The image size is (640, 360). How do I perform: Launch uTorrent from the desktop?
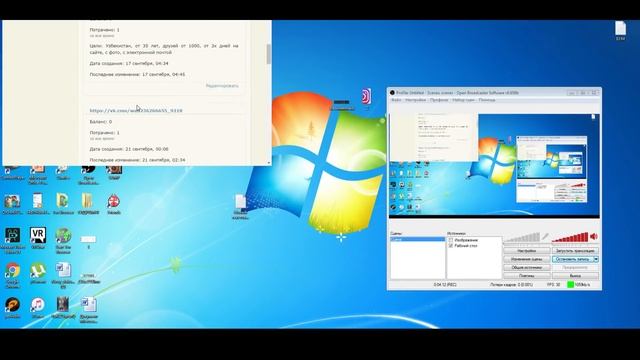[38, 272]
